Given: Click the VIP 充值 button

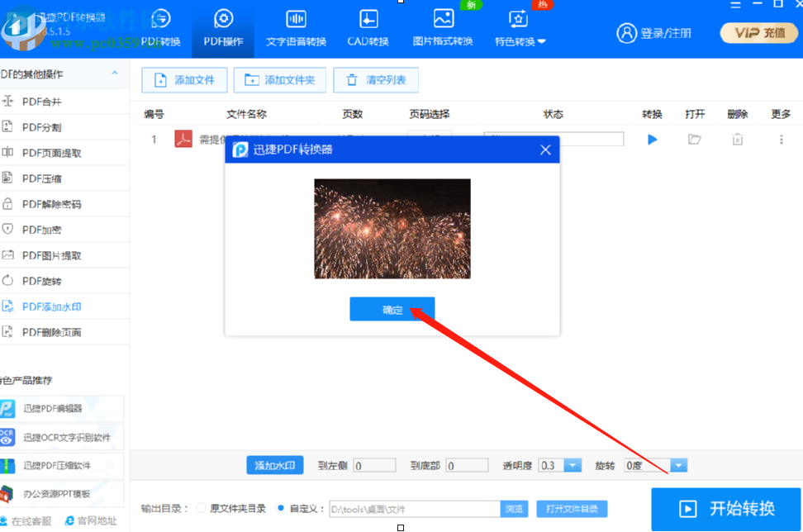Looking at the screenshot, I should pyautogui.click(x=759, y=33).
